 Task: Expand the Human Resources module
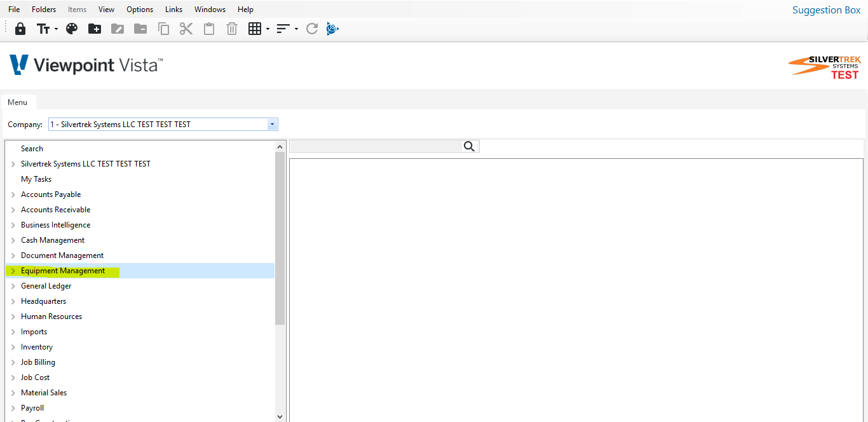coord(13,316)
